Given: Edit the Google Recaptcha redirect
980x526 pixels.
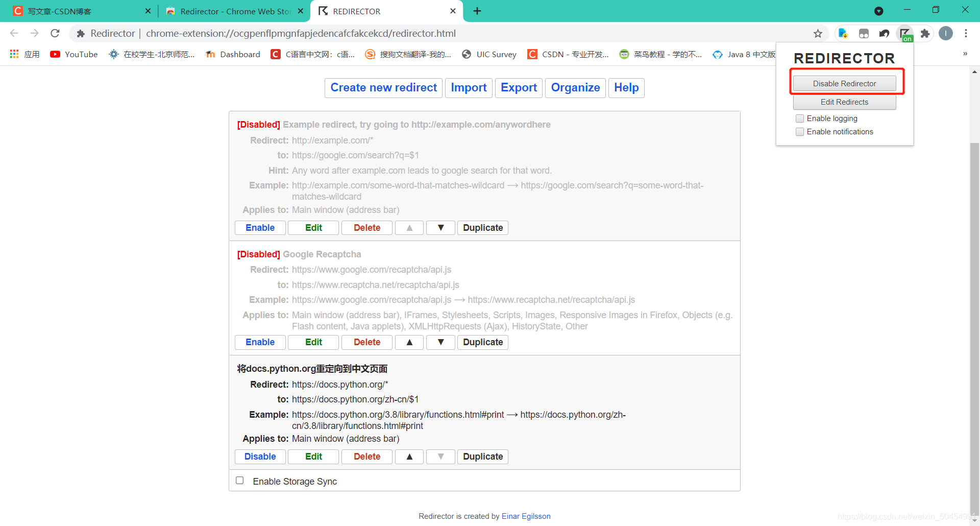Looking at the screenshot, I should coord(313,342).
